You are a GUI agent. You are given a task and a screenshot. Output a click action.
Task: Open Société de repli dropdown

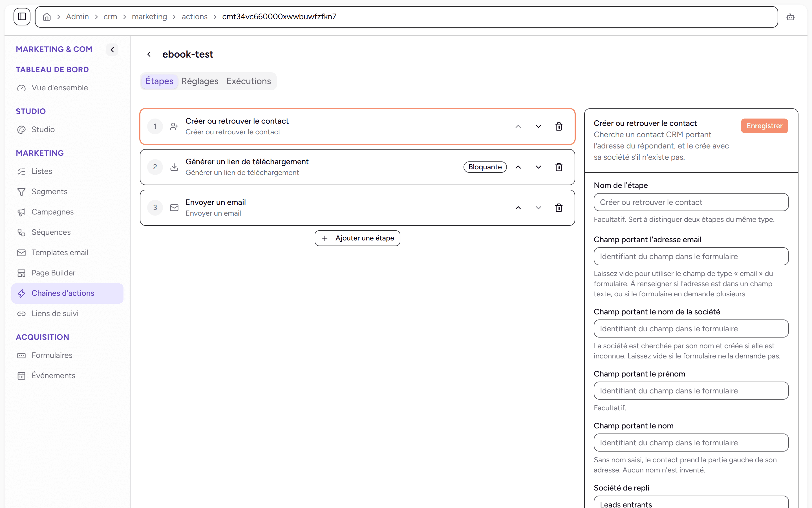[691, 503]
